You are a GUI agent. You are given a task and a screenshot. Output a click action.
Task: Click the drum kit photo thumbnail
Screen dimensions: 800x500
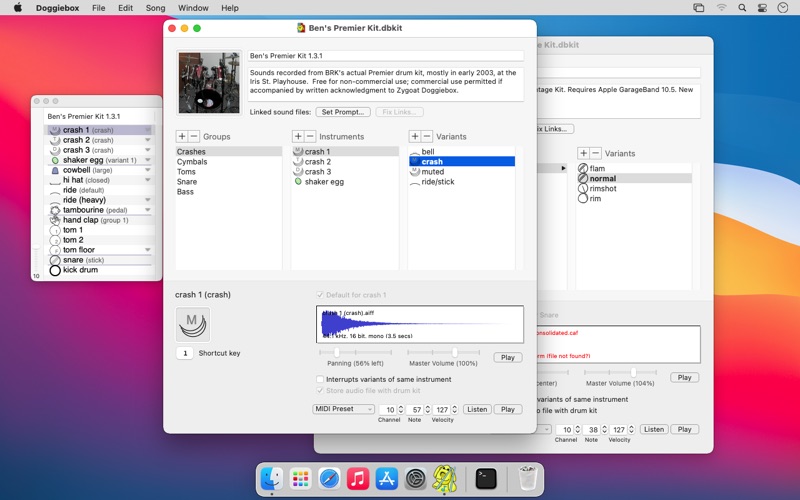209,82
